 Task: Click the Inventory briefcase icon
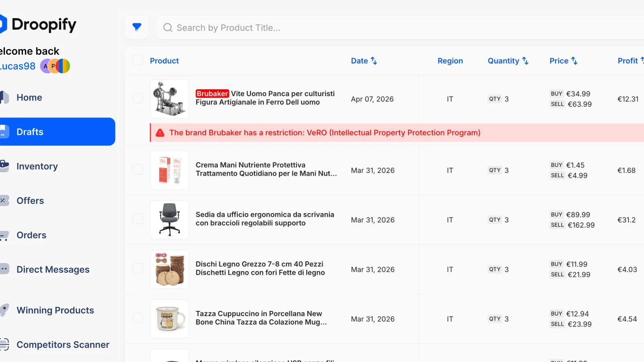[x=4, y=166]
